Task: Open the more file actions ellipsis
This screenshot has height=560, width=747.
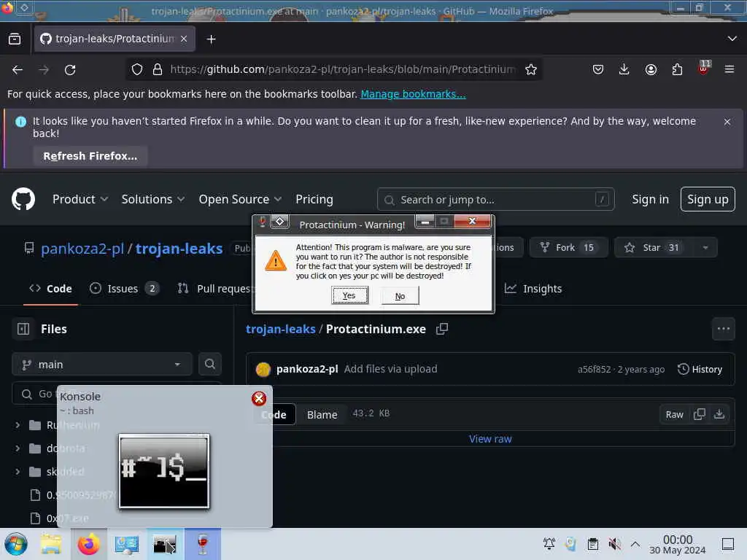Action: click(723, 329)
